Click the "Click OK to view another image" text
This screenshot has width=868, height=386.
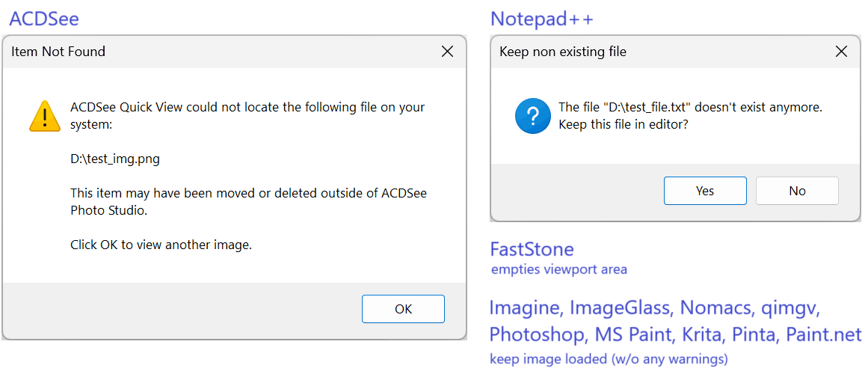[x=161, y=245]
